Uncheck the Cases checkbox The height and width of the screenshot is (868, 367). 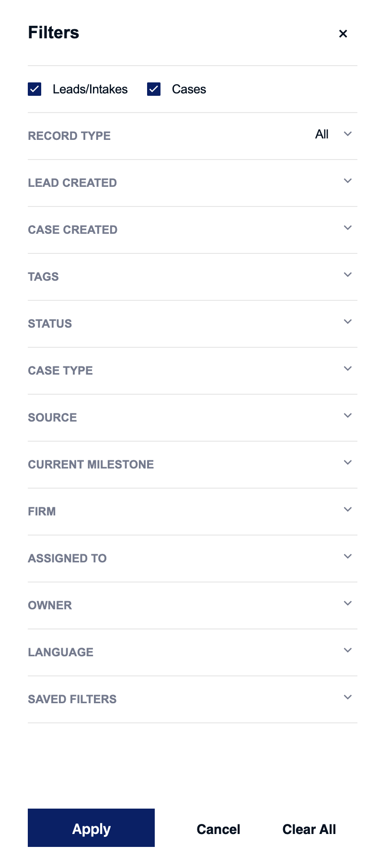(x=154, y=89)
